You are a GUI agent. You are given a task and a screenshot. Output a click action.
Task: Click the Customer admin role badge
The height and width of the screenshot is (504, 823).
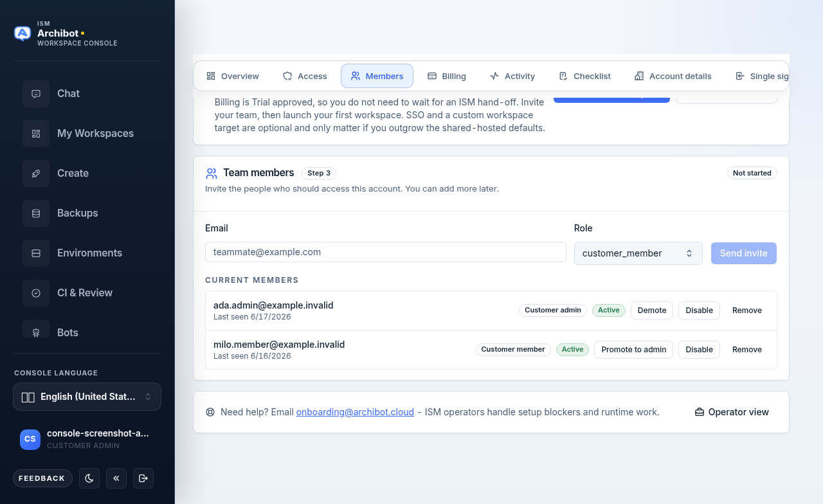pyautogui.click(x=553, y=310)
